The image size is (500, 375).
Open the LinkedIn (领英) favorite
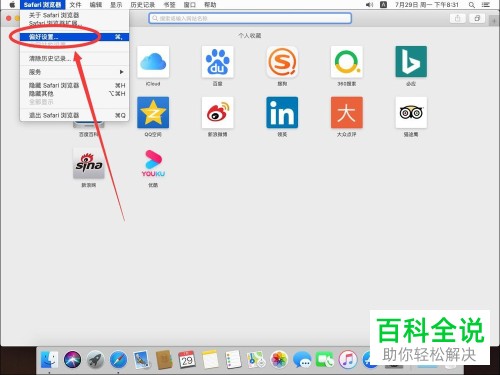click(282, 113)
